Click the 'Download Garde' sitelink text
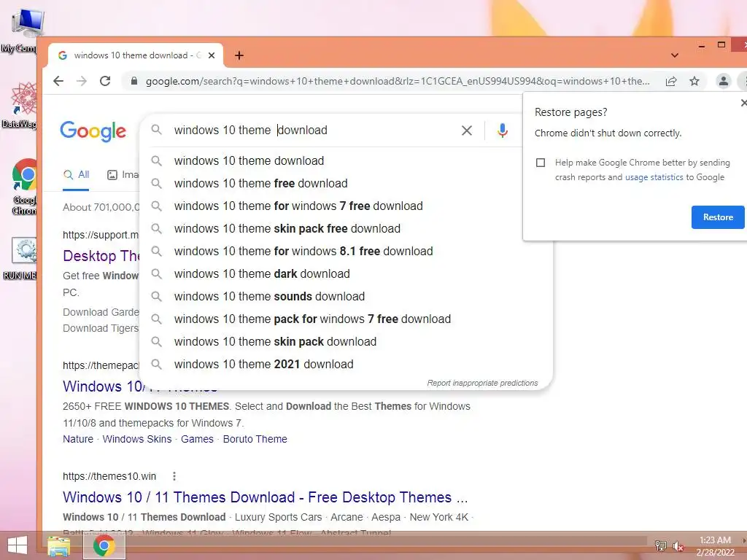Image resolution: width=747 pixels, height=560 pixels. (x=101, y=312)
